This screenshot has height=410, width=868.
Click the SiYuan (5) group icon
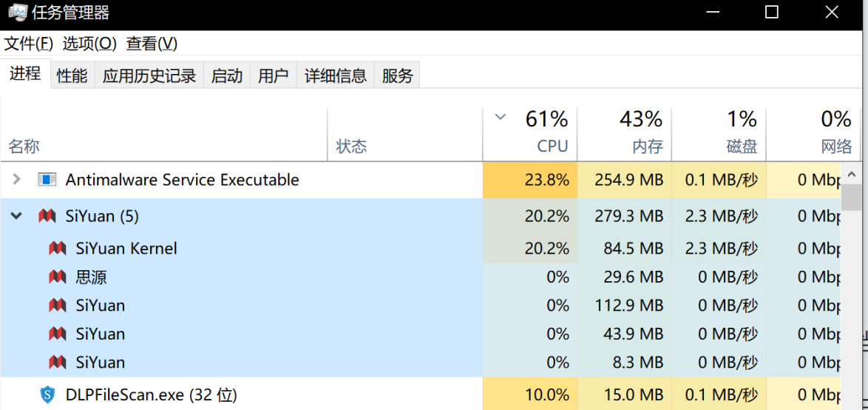(x=47, y=216)
